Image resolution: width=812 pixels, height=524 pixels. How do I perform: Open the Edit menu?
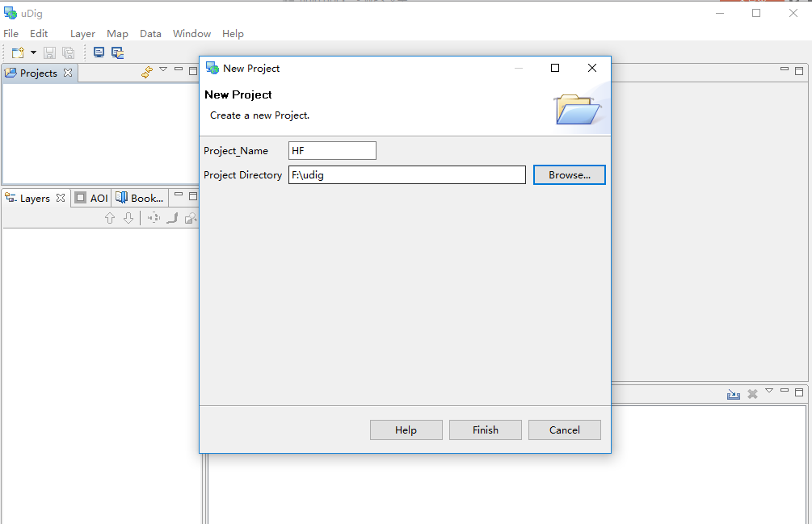[x=39, y=34]
